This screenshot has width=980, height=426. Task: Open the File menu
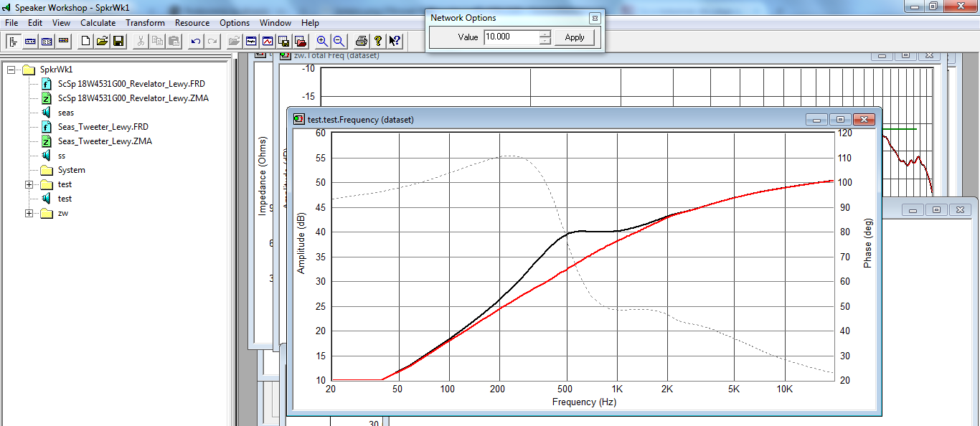point(11,23)
